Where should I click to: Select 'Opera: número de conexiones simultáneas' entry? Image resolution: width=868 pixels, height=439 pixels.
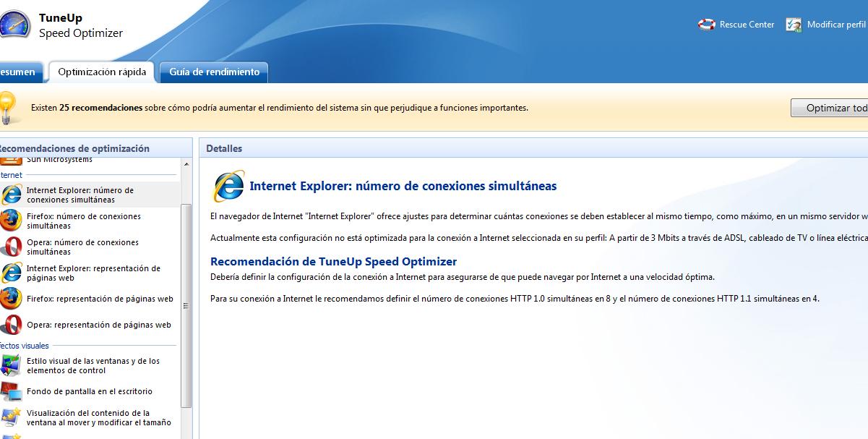point(88,247)
